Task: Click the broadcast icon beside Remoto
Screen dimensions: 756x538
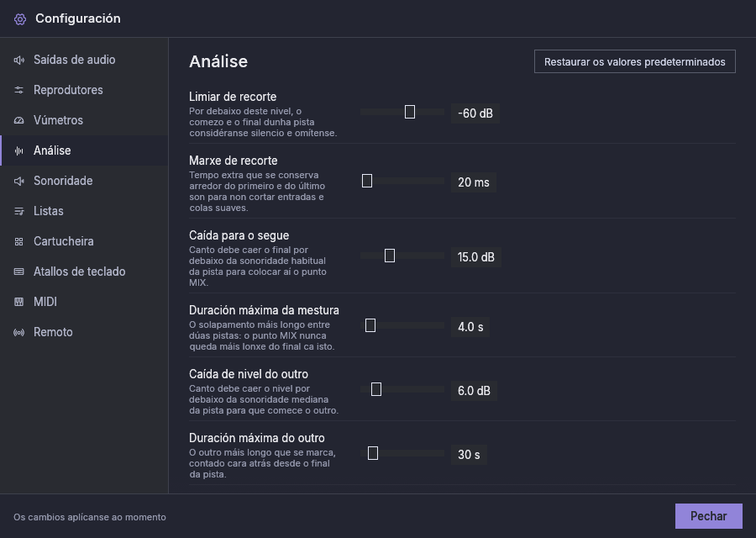Action: 18,332
